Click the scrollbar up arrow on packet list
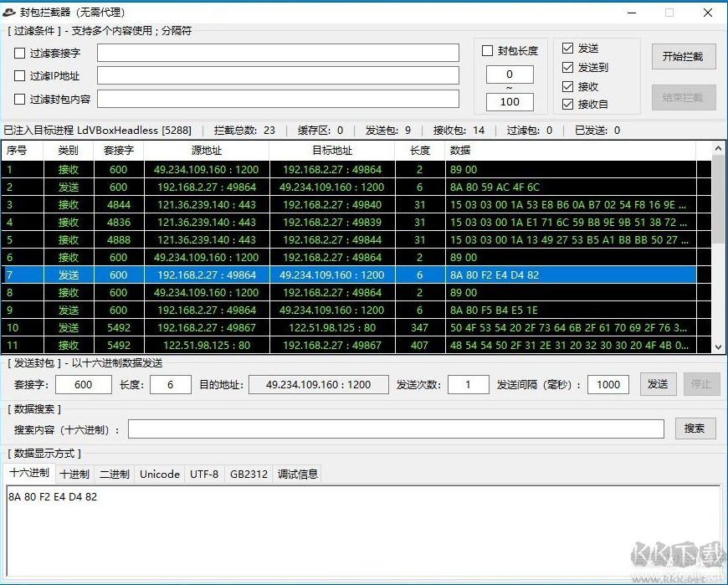The image size is (728, 585). point(717,148)
